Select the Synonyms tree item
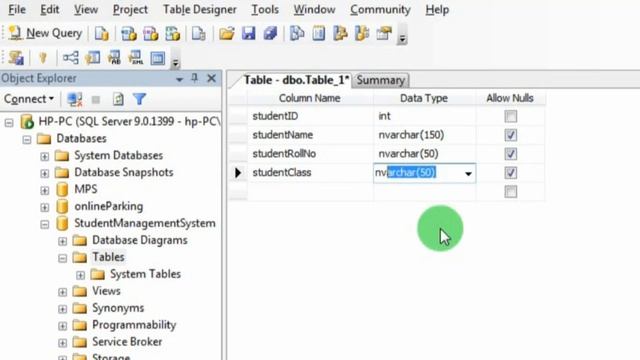The height and width of the screenshot is (360, 640). pos(118,308)
